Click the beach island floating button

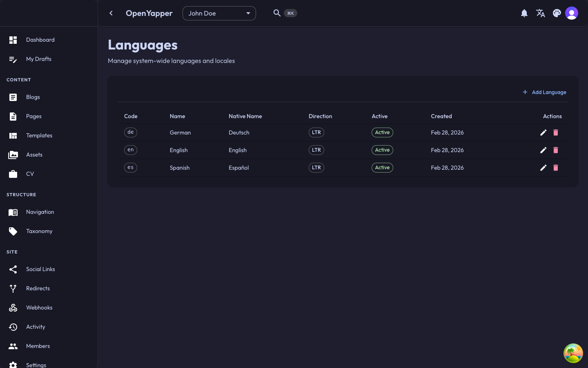[x=573, y=353]
